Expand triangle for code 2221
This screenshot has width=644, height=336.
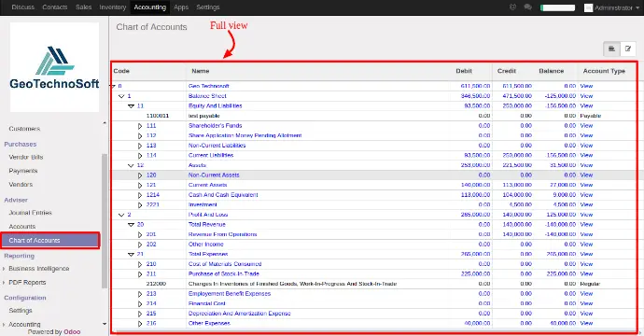click(140, 205)
